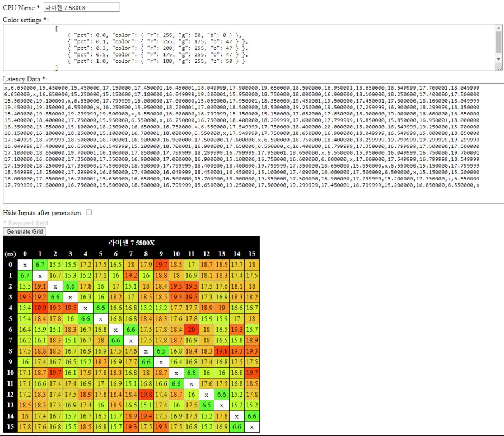Click the '19.7' cell in row 0

(x=161, y=265)
